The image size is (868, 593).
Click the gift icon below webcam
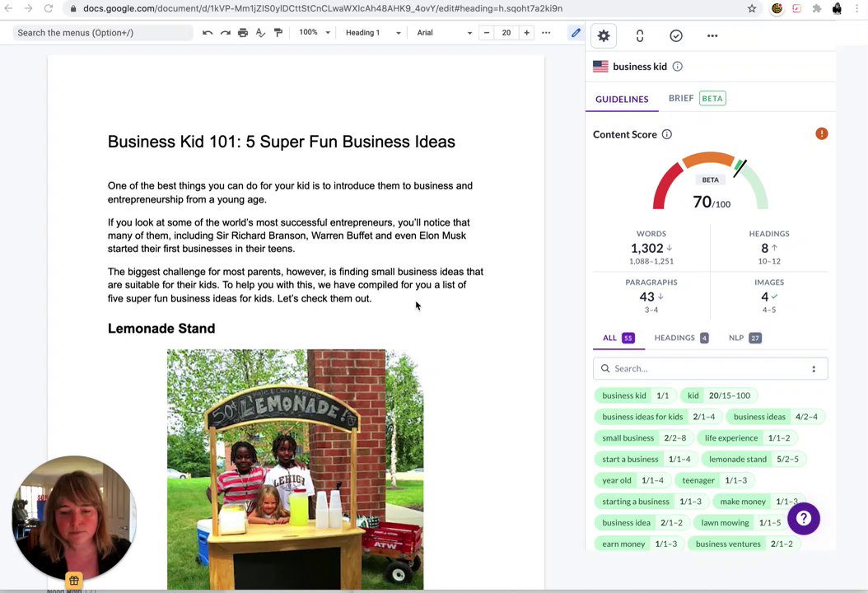pyautogui.click(x=73, y=581)
